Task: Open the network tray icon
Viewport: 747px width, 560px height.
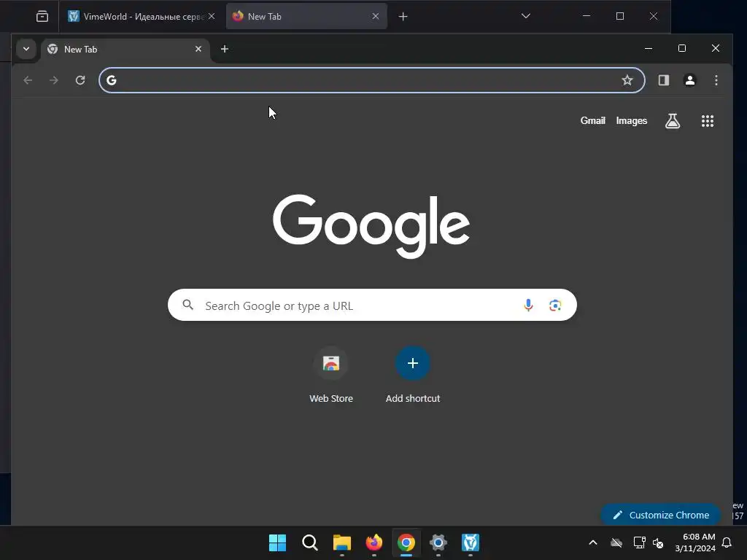Action: click(639, 542)
